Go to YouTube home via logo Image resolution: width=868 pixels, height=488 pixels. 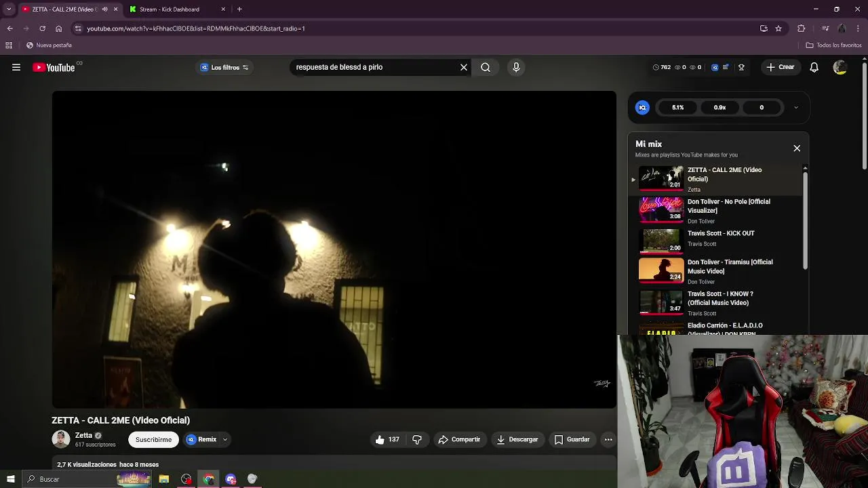tap(54, 67)
